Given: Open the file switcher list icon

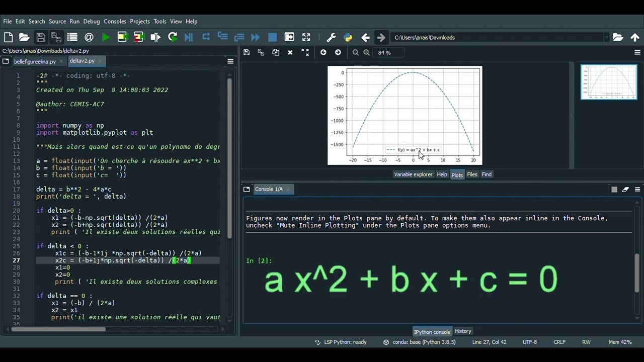Looking at the screenshot, I should pyautogui.click(x=72, y=37).
